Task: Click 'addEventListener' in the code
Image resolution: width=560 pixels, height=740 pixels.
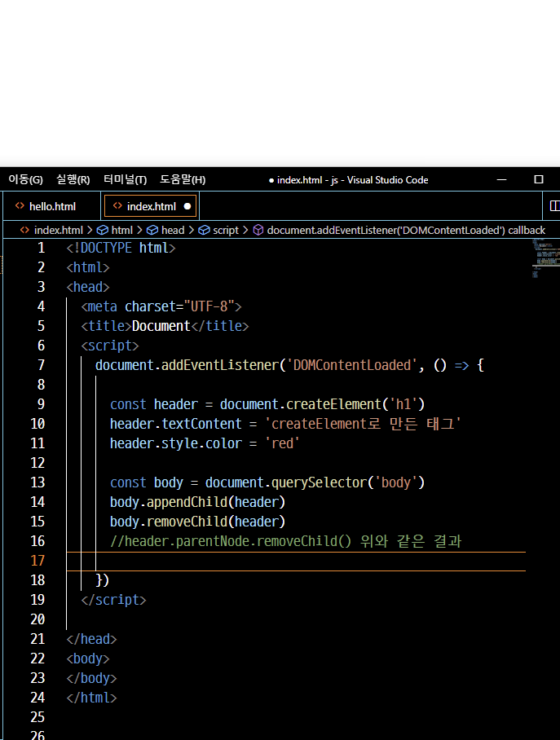Action: pos(220,365)
